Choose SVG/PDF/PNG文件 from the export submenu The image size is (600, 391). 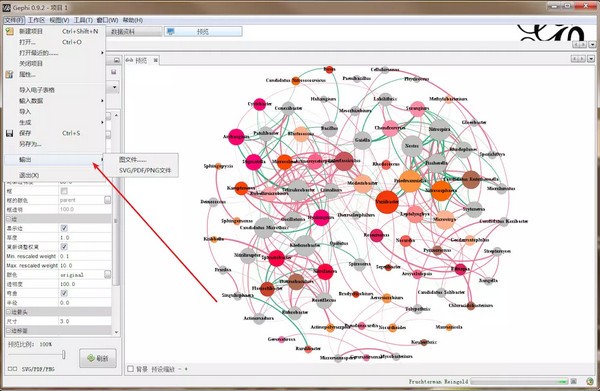coord(145,171)
